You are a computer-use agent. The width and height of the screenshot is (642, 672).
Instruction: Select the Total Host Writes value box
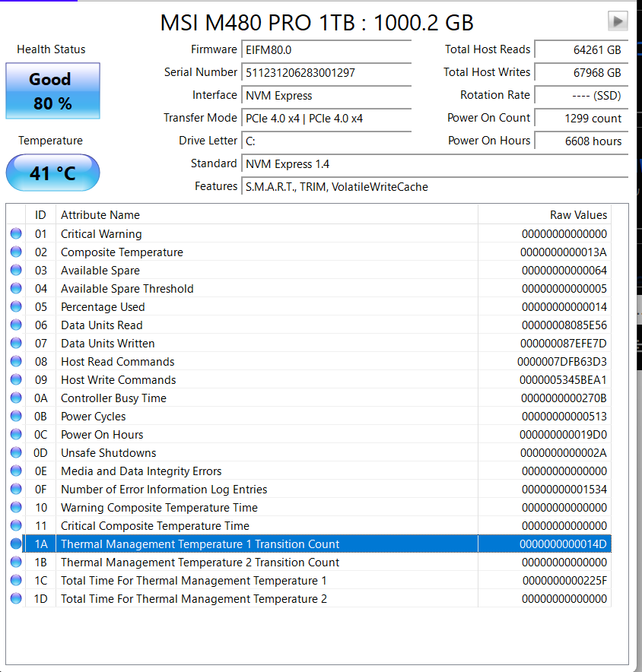(x=580, y=73)
